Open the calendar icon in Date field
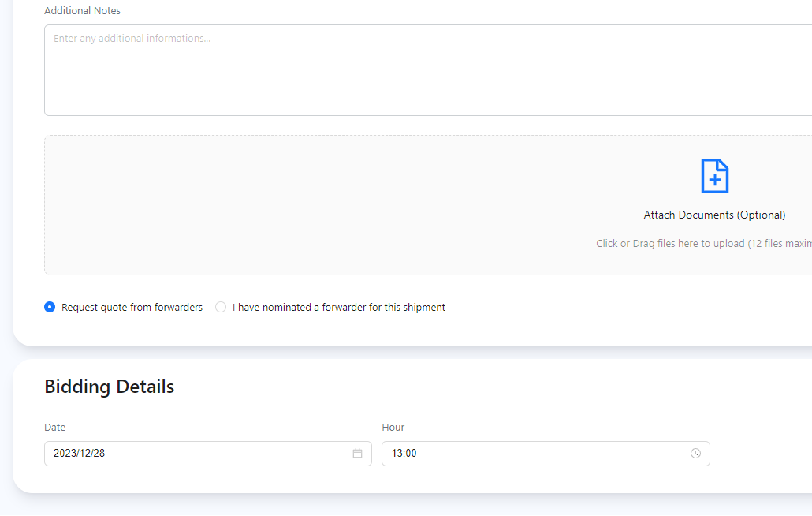Viewport: 812px width, 516px height. tap(357, 454)
